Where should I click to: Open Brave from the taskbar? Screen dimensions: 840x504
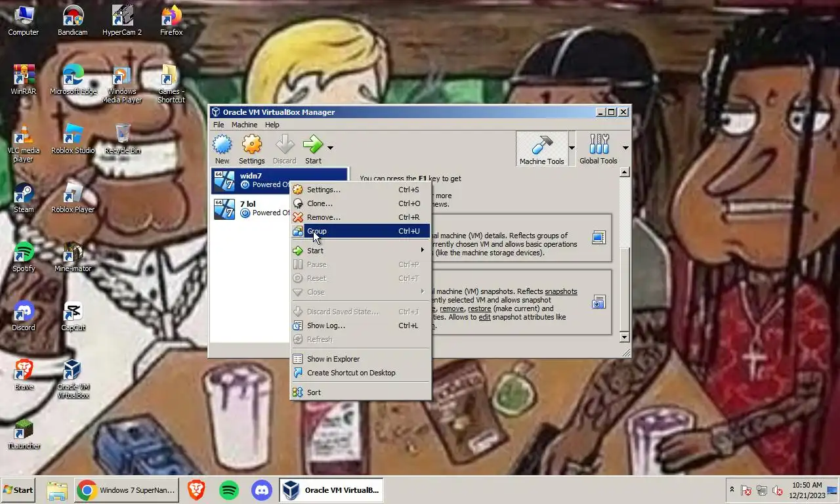click(196, 490)
